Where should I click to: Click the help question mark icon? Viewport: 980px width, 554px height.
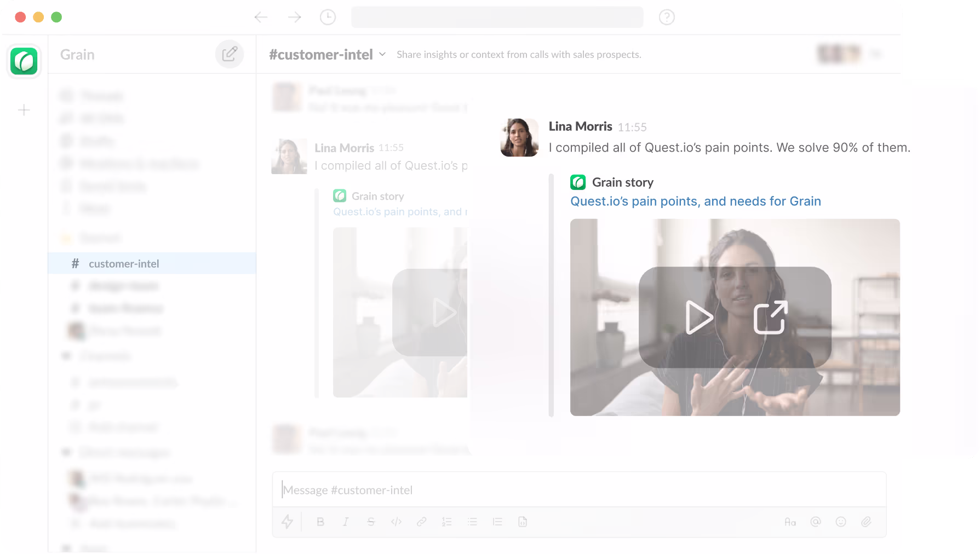click(x=666, y=18)
